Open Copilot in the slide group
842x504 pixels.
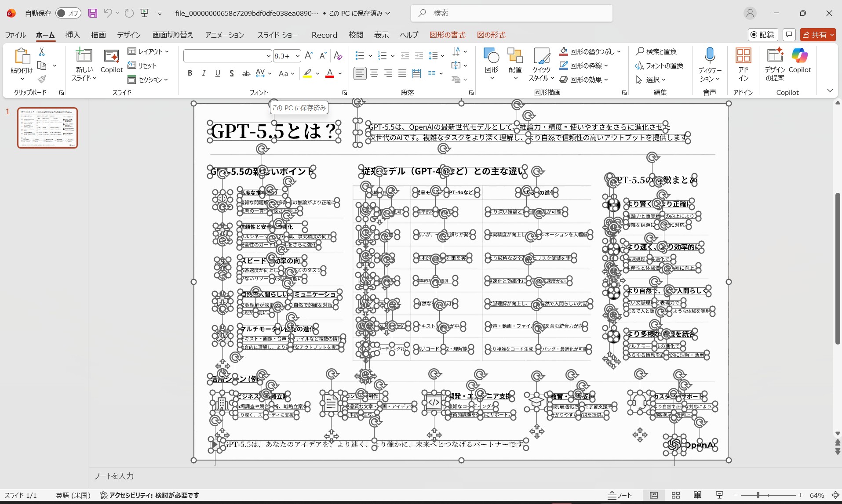coord(112,61)
